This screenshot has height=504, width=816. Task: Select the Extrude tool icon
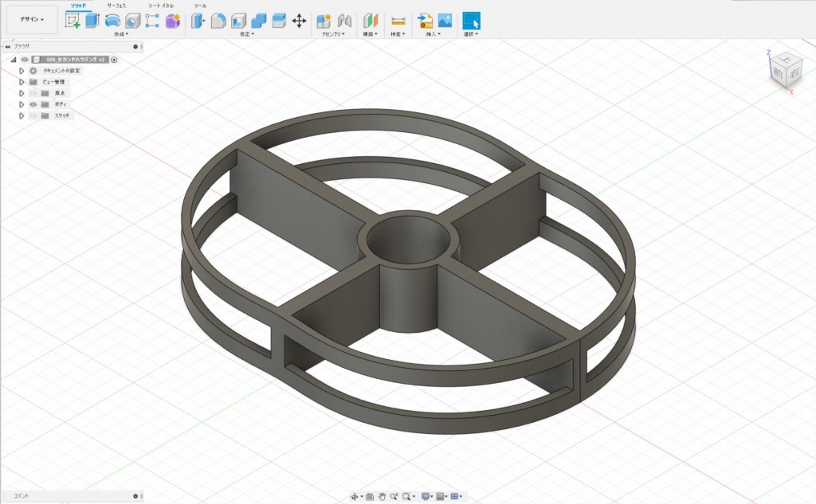92,21
